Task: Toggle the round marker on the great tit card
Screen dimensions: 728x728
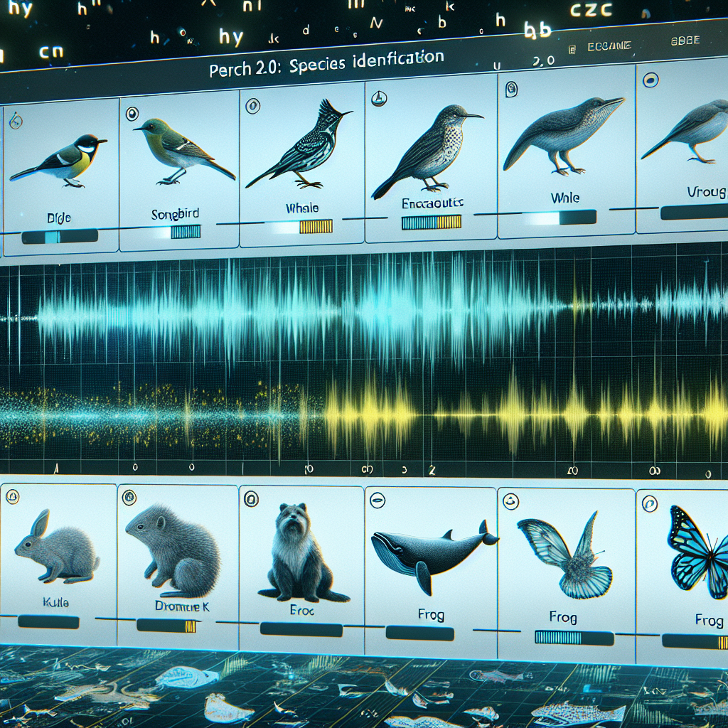Action: pyautogui.click(x=16, y=122)
